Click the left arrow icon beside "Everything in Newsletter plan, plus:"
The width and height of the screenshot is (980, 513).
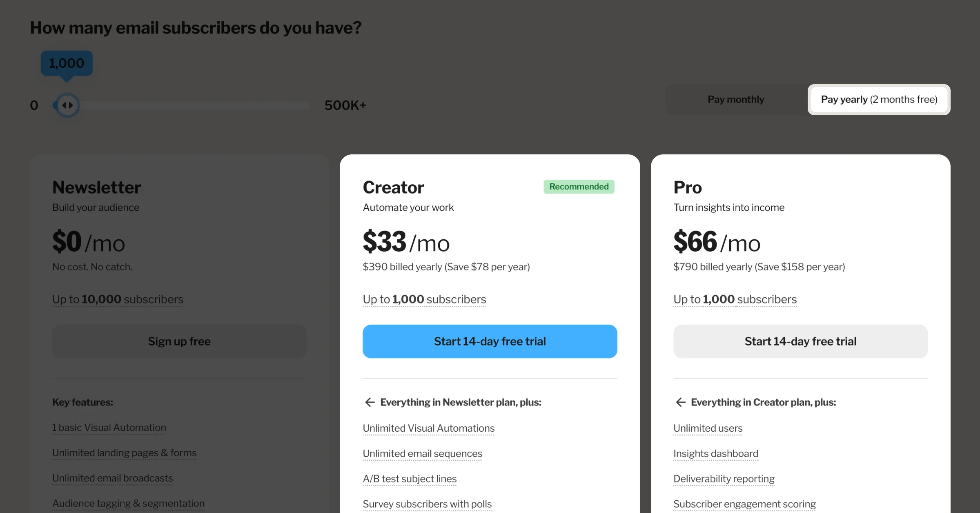(x=370, y=402)
